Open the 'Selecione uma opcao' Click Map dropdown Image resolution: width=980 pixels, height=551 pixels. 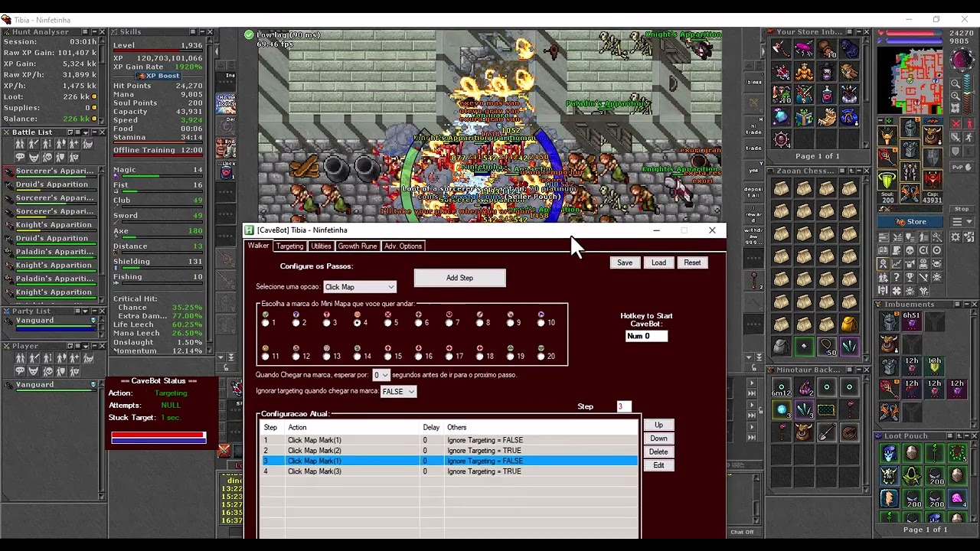click(359, 287)
